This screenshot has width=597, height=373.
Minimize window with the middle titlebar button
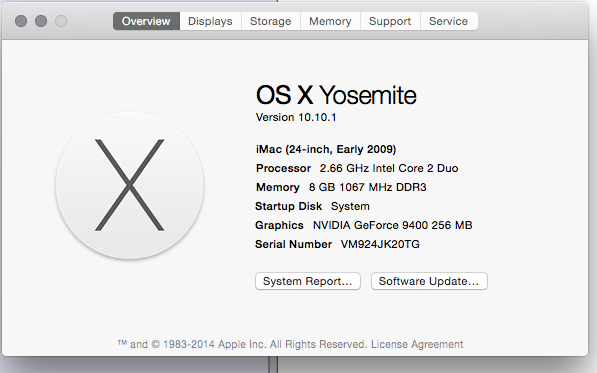pos(41,21)
